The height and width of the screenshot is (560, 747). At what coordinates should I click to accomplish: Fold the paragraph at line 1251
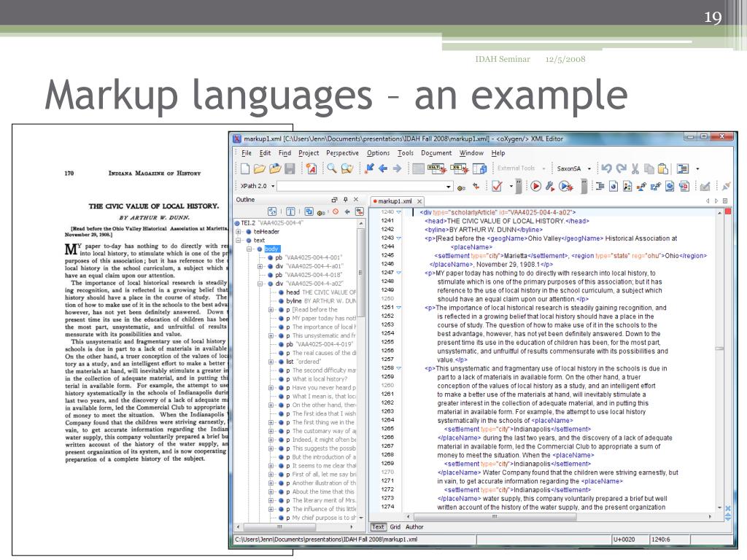pyautogui.click(x=399, y=308)
